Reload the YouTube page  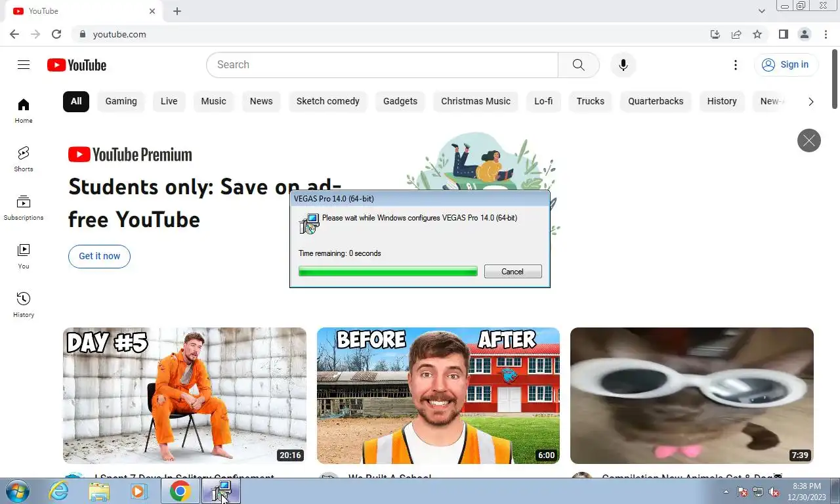(56, 34)
